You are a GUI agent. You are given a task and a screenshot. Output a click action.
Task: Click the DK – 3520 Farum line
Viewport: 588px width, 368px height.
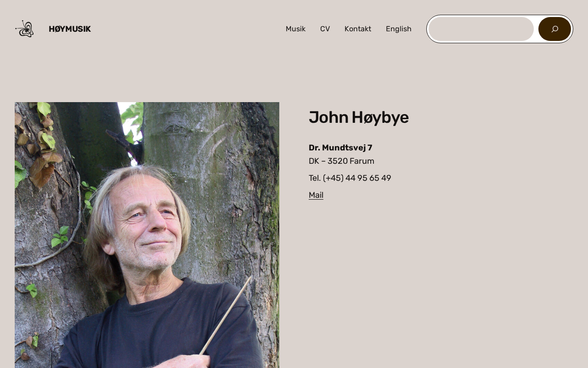(x=341, y=161)
